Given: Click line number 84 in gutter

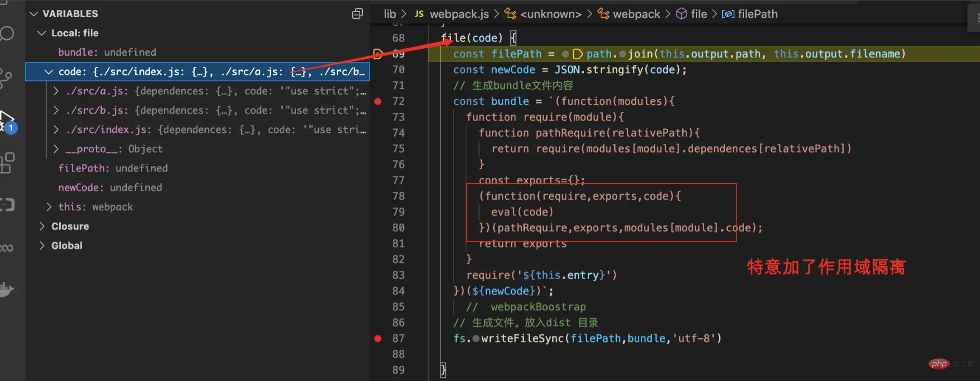Looking at the screenshot, I should click(399, 291).
